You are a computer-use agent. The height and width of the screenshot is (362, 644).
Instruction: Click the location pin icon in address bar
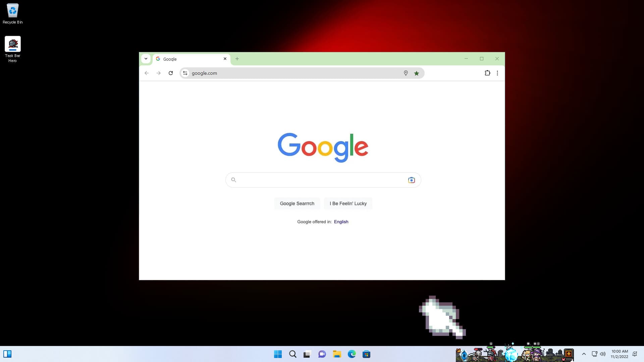click(x=406, y=73)
